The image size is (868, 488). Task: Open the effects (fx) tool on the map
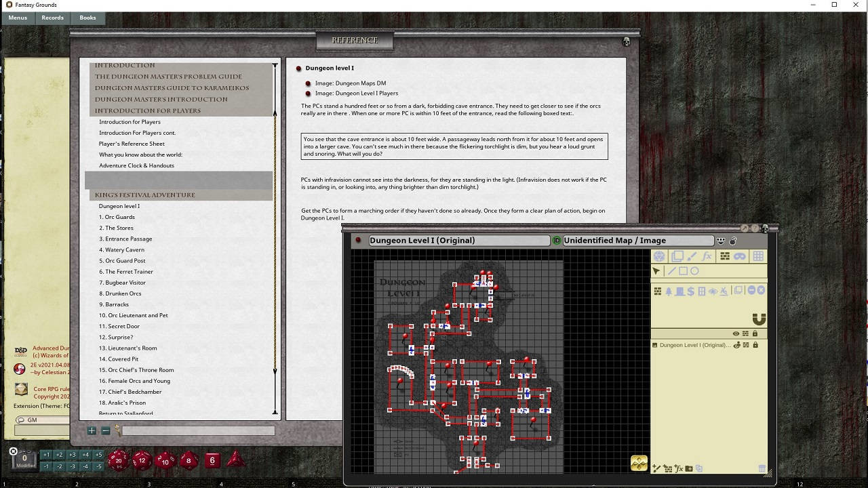click(707, 256)
